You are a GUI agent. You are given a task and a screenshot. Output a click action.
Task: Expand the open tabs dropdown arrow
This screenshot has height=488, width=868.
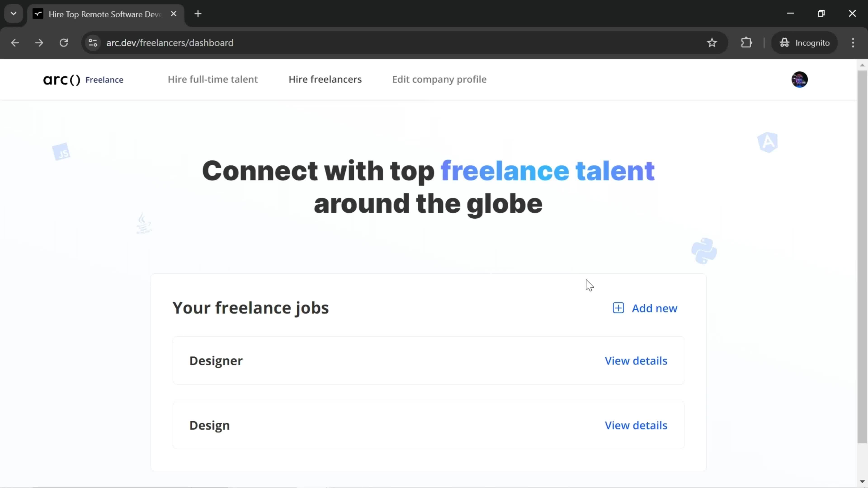[x=13, y=13]
